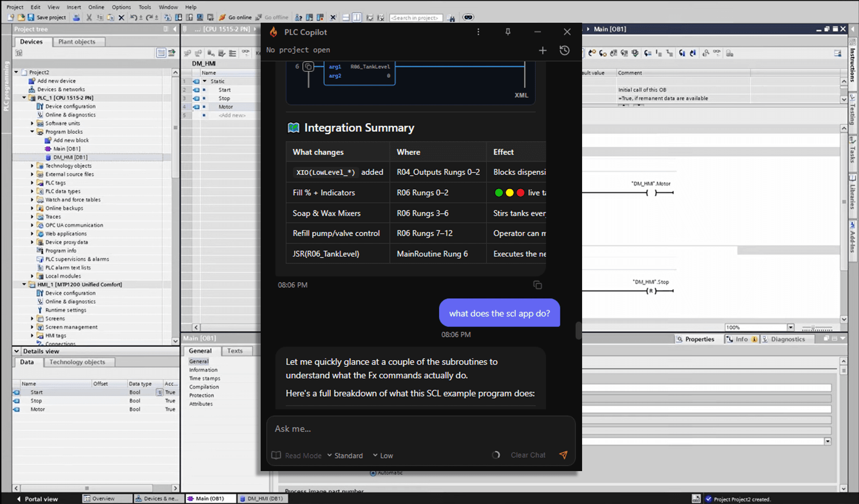Toggle Read Mode in PLC Copilot

296,455
